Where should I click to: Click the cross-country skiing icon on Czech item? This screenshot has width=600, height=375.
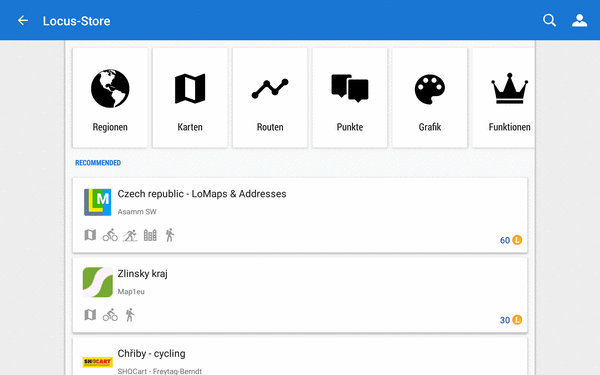pyautogui.click(x=130, y=235)
